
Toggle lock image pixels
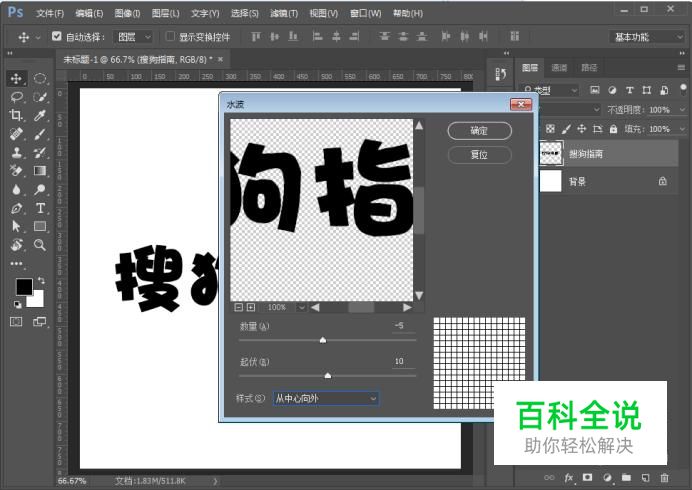[566, 129]
